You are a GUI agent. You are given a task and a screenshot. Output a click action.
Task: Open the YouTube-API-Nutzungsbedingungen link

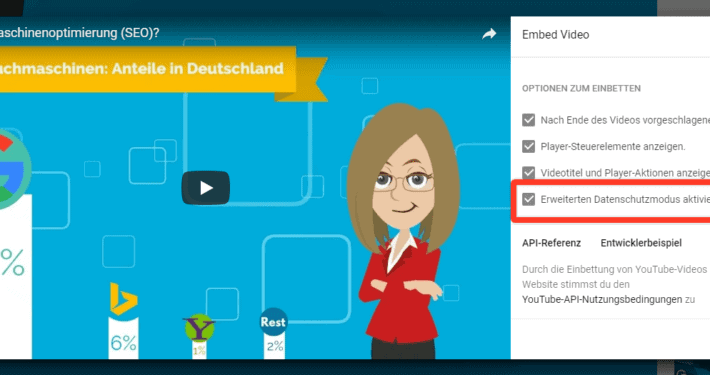click(x=602, y=299)
